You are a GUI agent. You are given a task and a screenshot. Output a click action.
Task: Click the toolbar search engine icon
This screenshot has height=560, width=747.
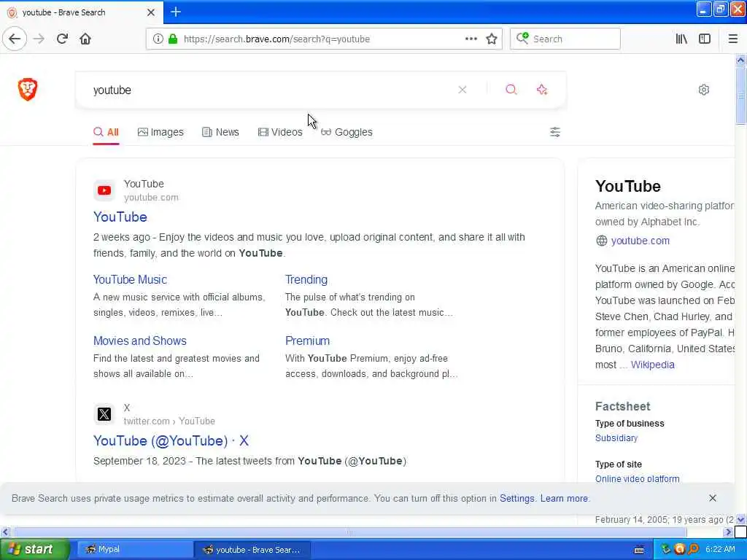pyautogui.click(x=522, y=38)
